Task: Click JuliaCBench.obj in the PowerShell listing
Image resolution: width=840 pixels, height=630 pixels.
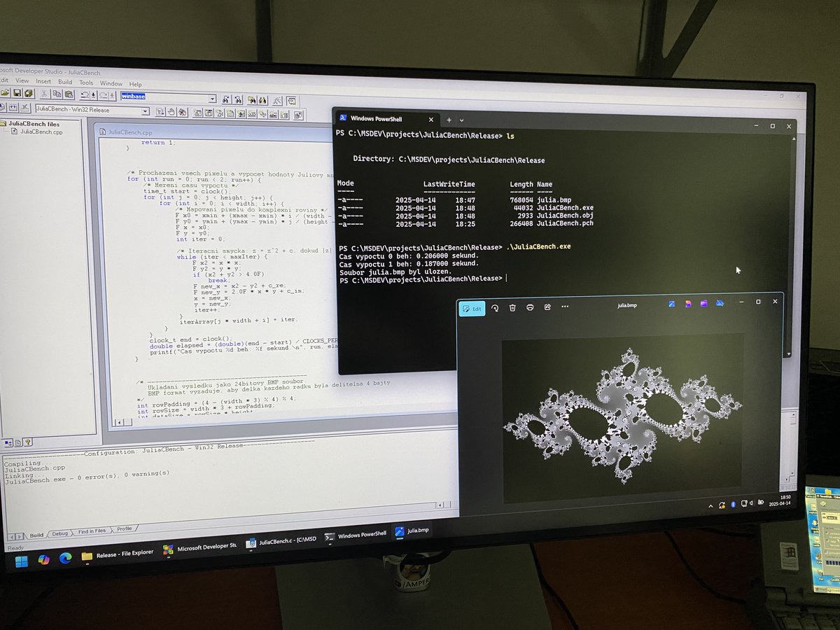Action: point(565,216)
